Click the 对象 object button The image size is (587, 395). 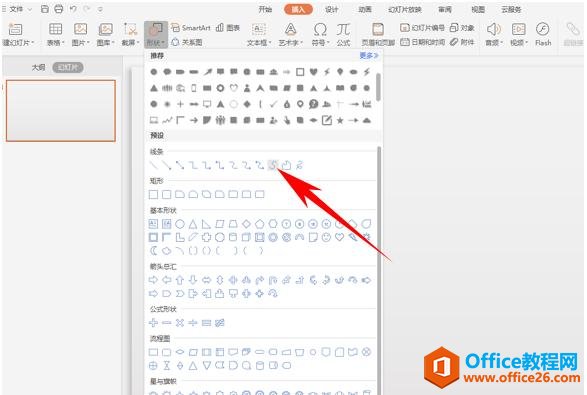coord(462,27)
